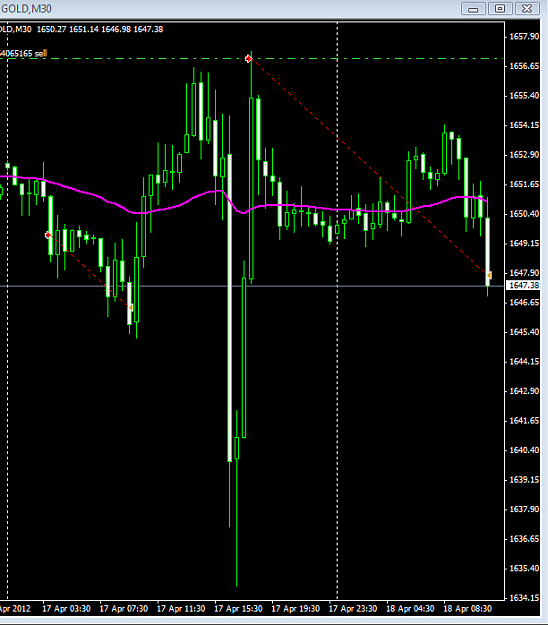Close the GOLD,M30 chart window
The image size is (548, 625).
coord(527,8)
